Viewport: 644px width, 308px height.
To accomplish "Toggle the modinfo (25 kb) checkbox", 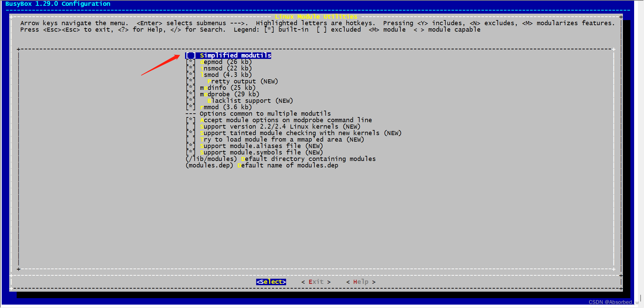I will pyautogui.click(x=191, y=88).
